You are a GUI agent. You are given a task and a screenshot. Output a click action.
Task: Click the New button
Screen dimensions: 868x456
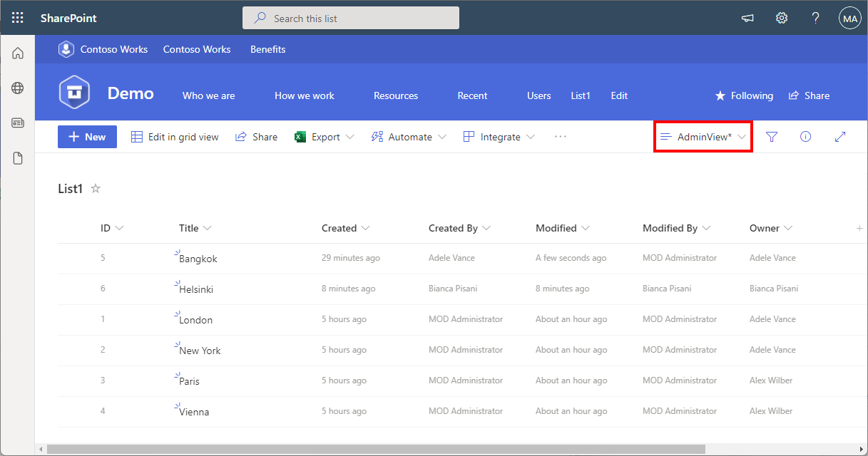pyautogui.click(x=87, y=137)
